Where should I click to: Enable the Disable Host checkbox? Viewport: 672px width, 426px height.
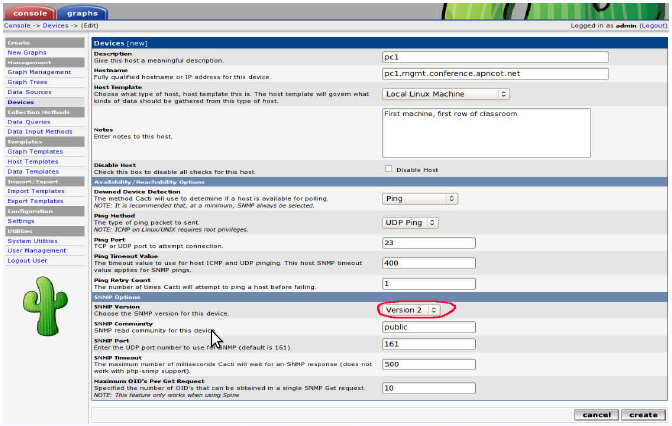[x=389, y=169]
